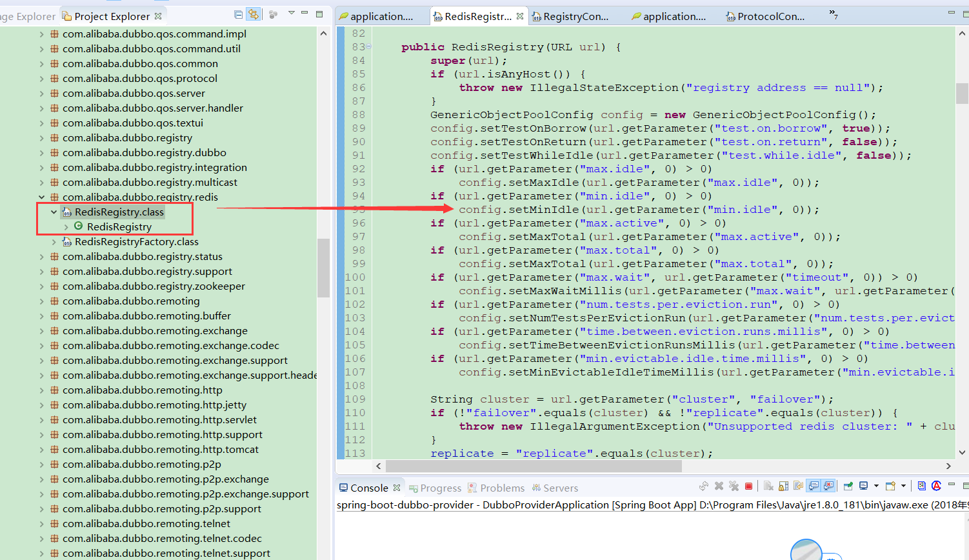
Task: Expand com.alibaba.dubbo.registry.zookeeper package
Action: [42, 286]
